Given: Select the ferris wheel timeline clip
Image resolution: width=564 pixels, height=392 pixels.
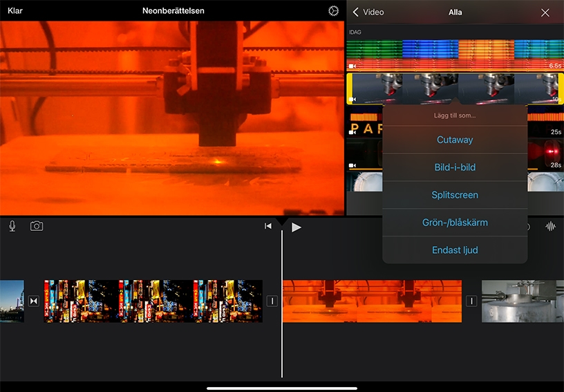Looking at the screenshot, I should pyautogui.click(x=12, y=301).
